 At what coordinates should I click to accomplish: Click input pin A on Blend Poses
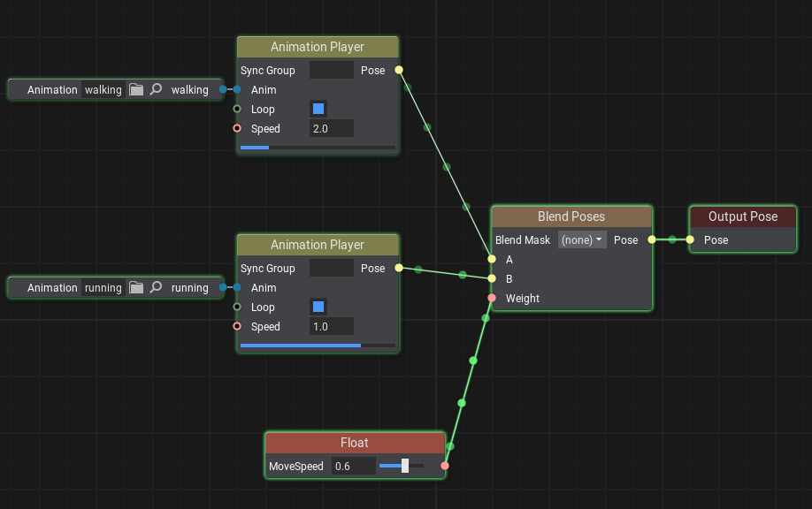[492, 259]
